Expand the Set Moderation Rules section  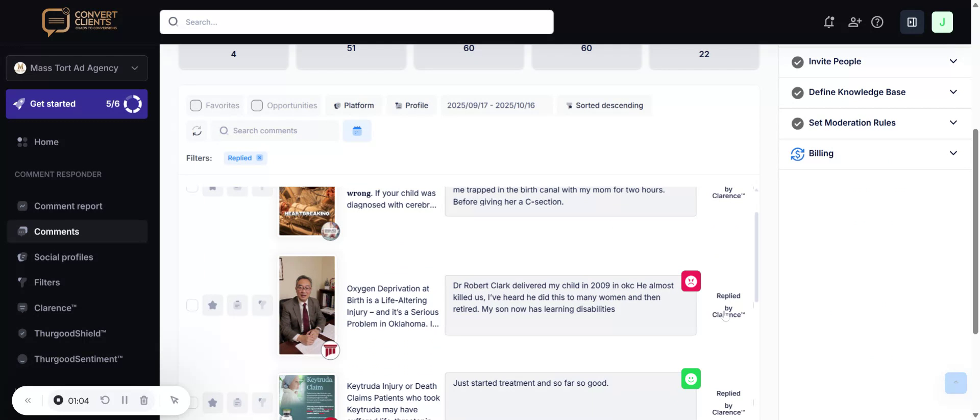click(874, 123)
